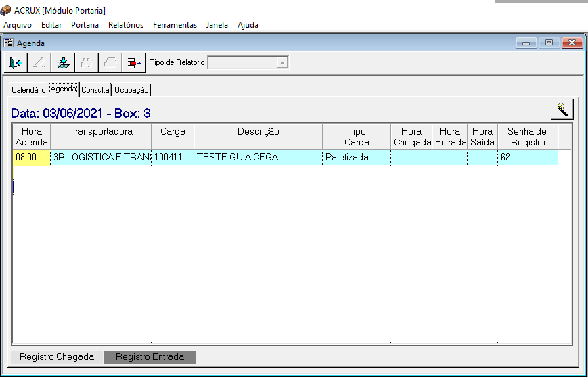Click the save-to-tray icon in the toolbar
Image resolution: width=588 pixels, height=380 pixels.
(x=63, y=63)
